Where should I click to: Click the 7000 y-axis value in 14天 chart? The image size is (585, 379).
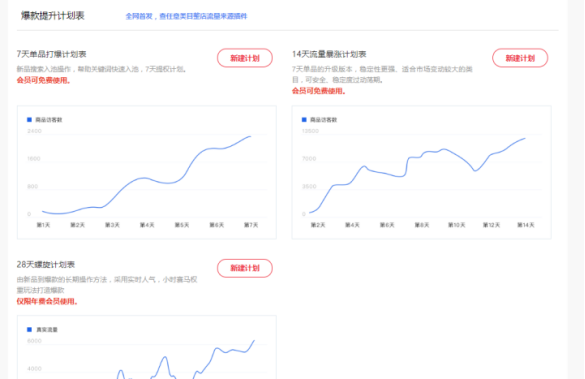tap(309, 159)
